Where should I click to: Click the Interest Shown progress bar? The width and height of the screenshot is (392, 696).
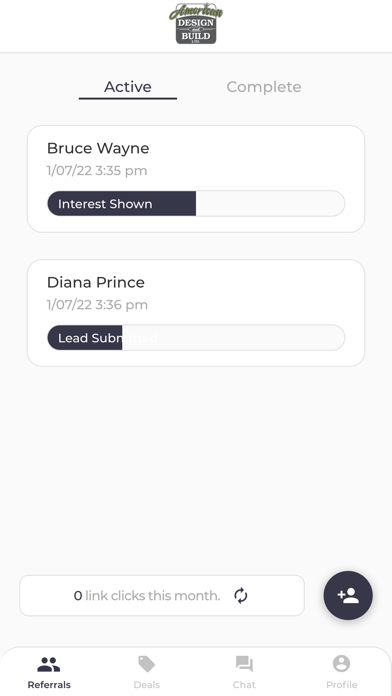[x=196, y=204]
